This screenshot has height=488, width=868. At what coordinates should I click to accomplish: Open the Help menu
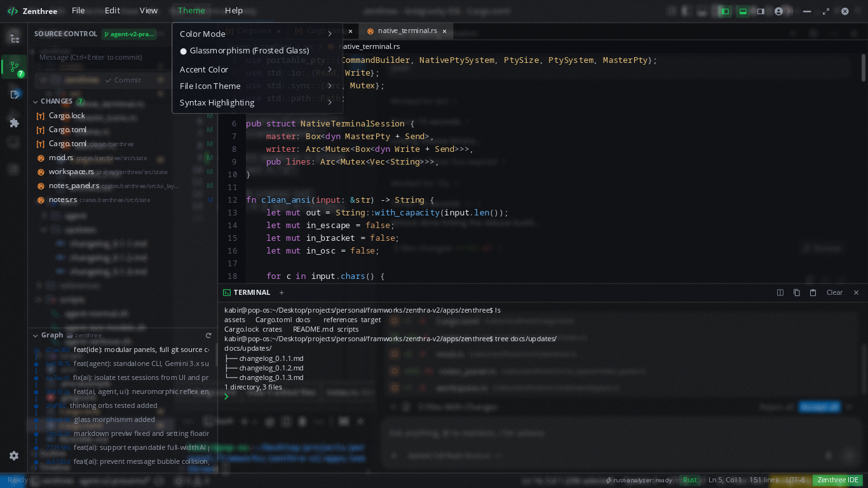234,10
